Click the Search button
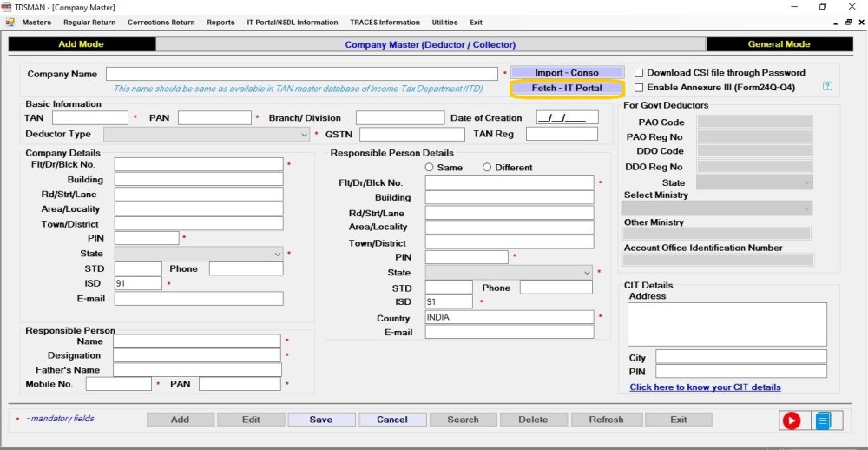Image resolution: width=868 pixels, height=450 pixels. [464, 420]
